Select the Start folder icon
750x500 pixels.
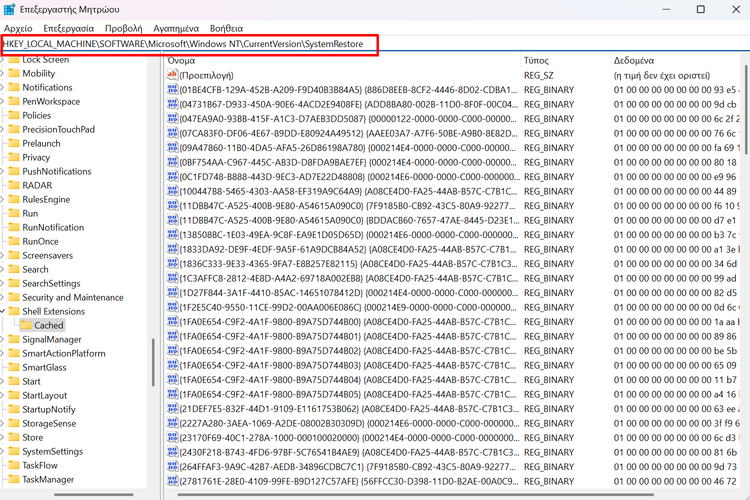coord(14,381)
